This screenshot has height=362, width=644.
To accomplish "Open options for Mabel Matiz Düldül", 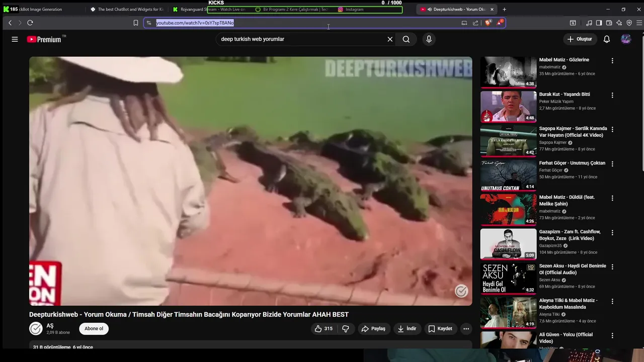I will tap(612, 198).
